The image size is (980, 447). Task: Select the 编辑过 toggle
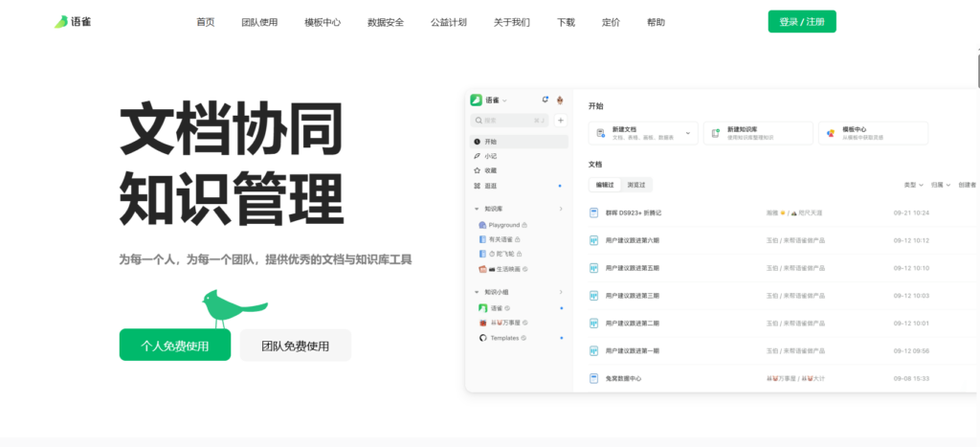[x=605, y=185]
